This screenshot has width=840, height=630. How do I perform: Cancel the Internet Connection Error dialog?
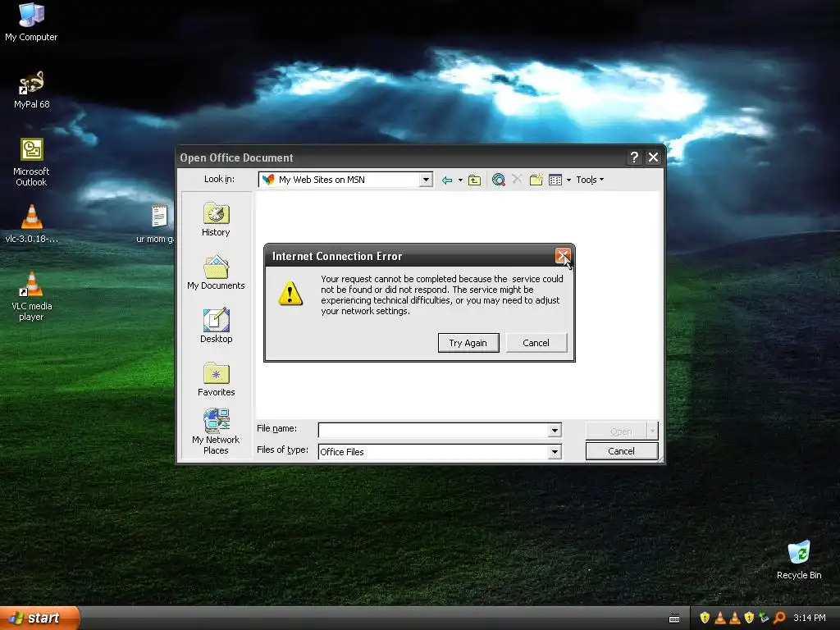tap(536, 343)
